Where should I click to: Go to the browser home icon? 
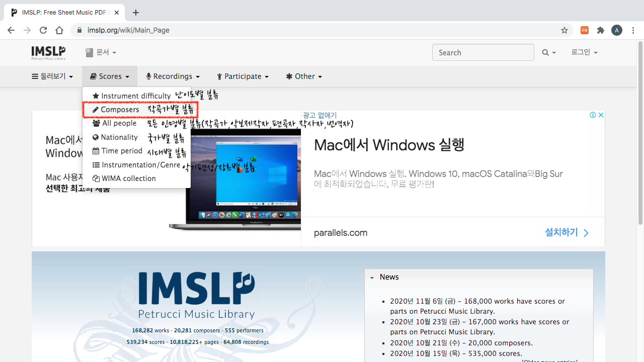[x=59, y=30]
